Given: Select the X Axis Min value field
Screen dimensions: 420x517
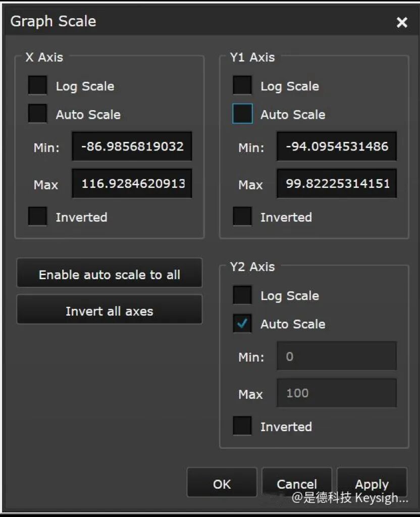Looking at the screenshot, I should tap(132, 146).
